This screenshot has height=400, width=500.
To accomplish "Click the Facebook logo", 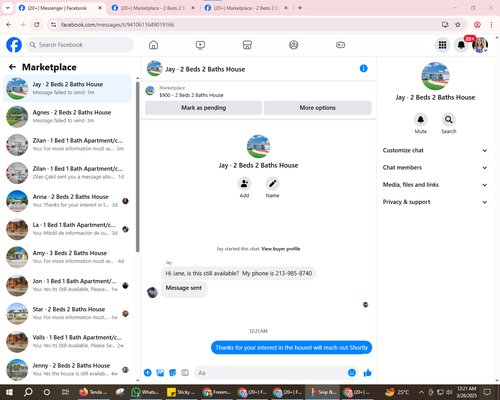I will (14, 45).
